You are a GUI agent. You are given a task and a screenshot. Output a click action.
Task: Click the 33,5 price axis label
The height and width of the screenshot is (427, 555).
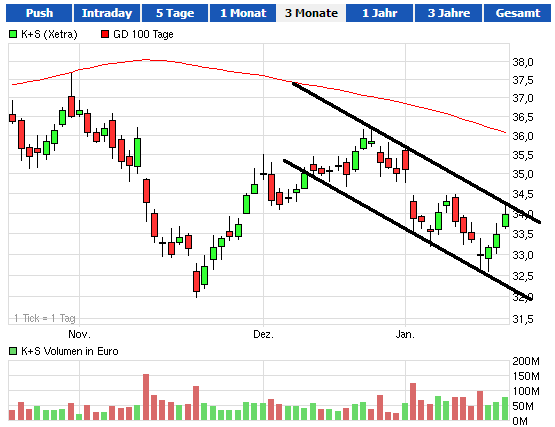coord(523,234)
